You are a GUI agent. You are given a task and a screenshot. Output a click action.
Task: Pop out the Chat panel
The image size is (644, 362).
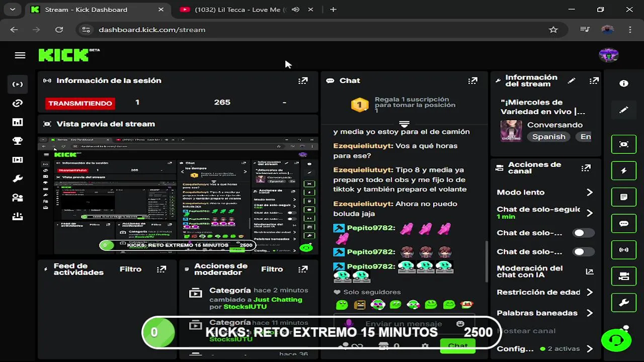[473, 80]
